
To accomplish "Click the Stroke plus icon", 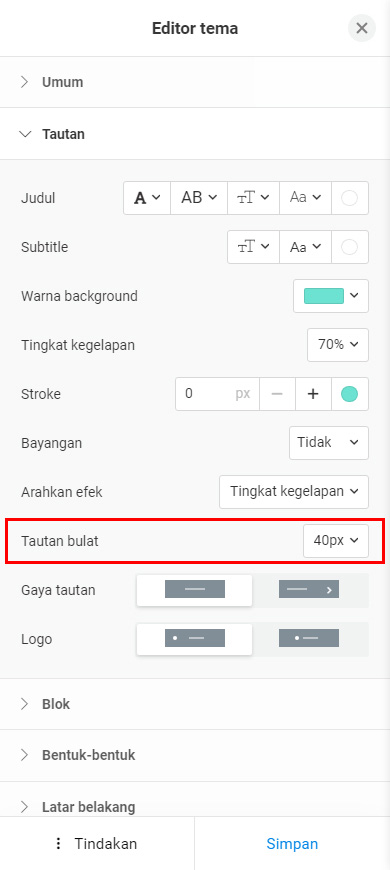I will click(x=313, y=394).
